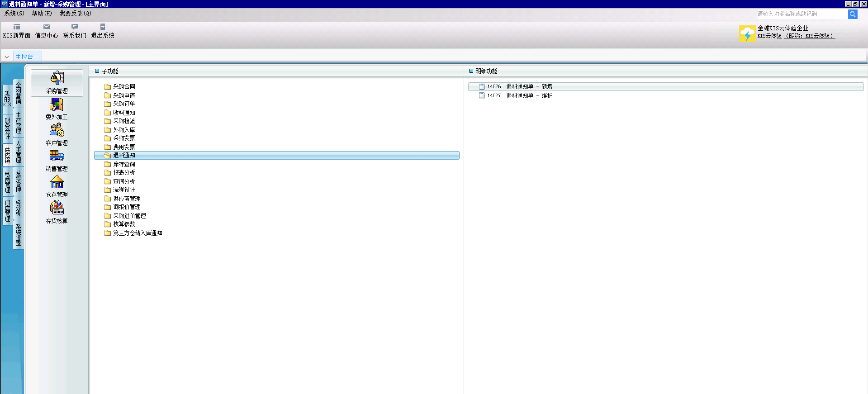
Task: Select the 客户管理 module icon
Action: 57,131
